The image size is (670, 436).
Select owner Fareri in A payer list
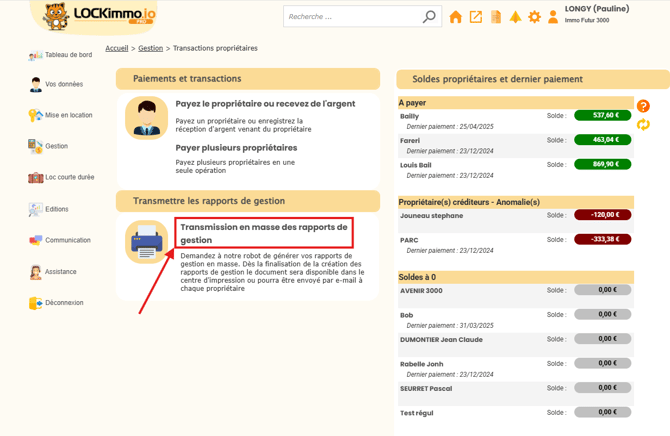410,141
